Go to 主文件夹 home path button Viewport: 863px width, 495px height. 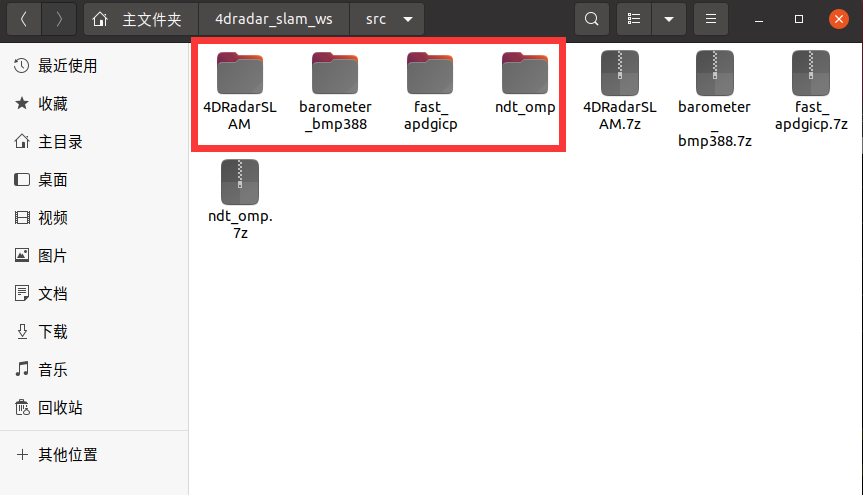coord(141,19)
